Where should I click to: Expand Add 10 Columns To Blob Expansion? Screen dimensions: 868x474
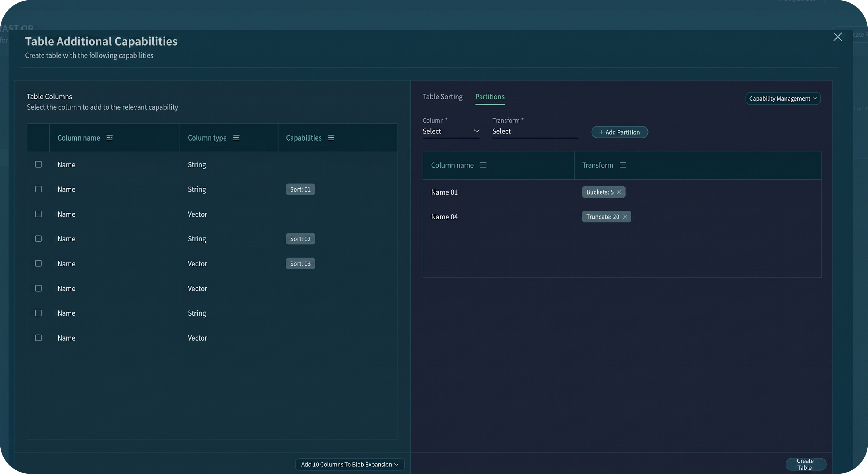[350, 464]
